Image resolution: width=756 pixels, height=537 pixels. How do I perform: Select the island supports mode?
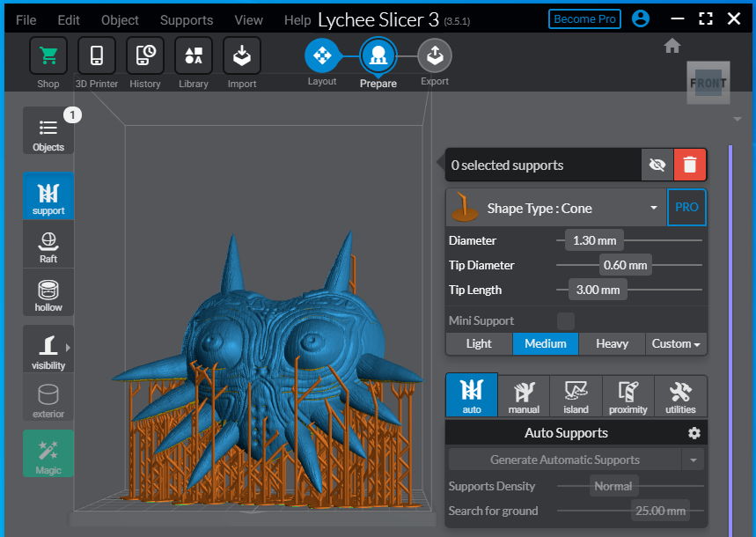point(576,396)
